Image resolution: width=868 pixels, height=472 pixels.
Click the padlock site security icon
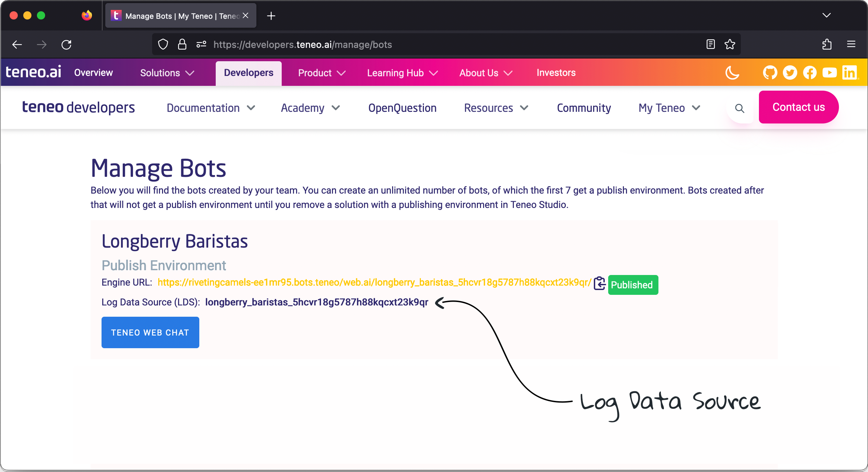(x=182, y=44)
